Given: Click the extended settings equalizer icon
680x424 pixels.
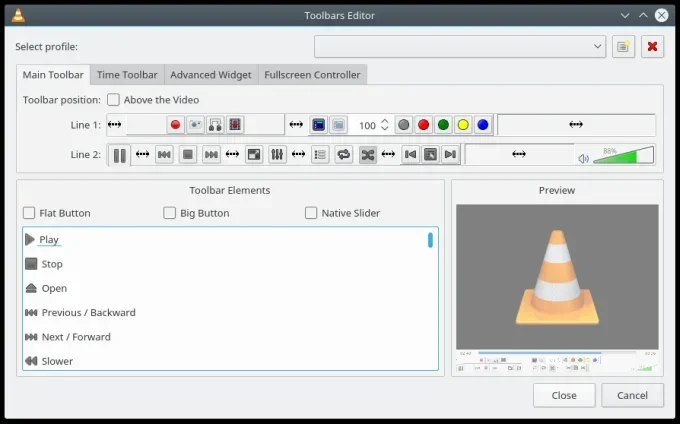Looking at the screenshot, I should pyautogui.click(x=277, y=154).
